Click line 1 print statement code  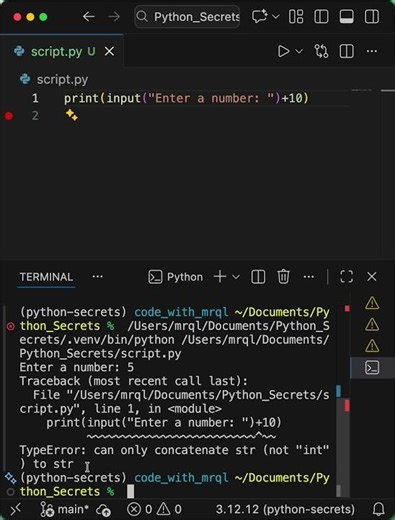(187, 98)
